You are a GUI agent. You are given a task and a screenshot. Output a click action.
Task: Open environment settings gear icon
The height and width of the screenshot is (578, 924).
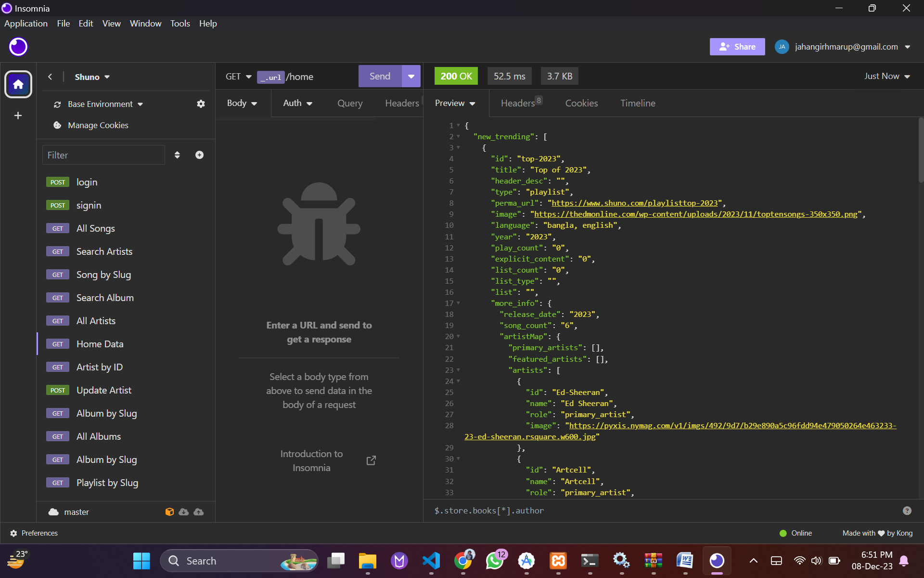tap(201, 104)
